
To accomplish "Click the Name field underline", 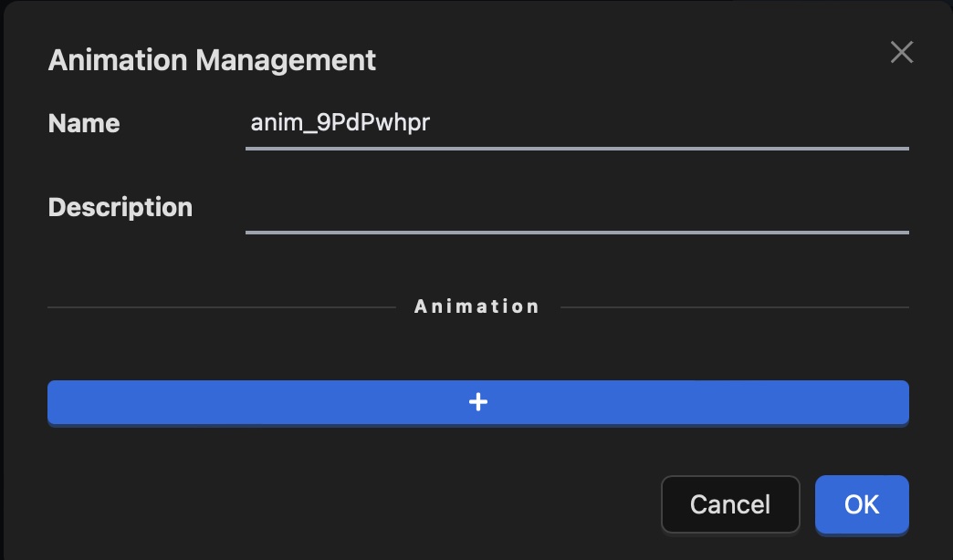I will tap(577, 146).
